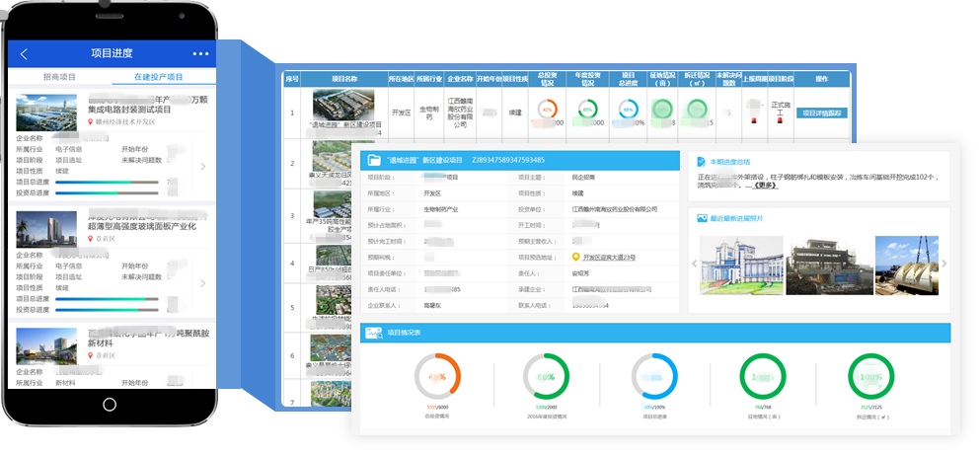This screenshot has width=980, height=455.
Task: Show next photos with right carousel arrow
Action: pos(944,264)
